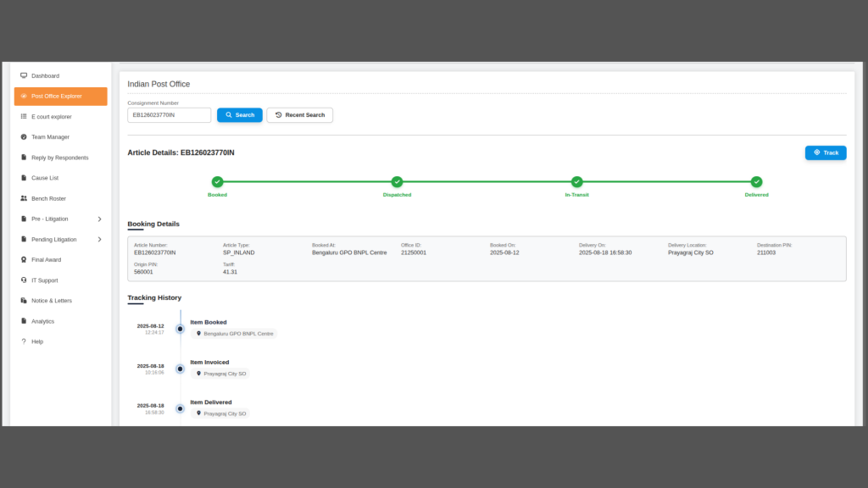This screenshot has width=868, height=488.
Task: Open the Cause List menu item
Action: click(45, 178)
